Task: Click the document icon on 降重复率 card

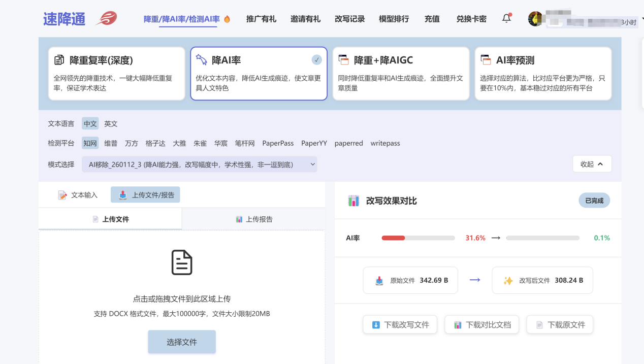Action: 59,60
